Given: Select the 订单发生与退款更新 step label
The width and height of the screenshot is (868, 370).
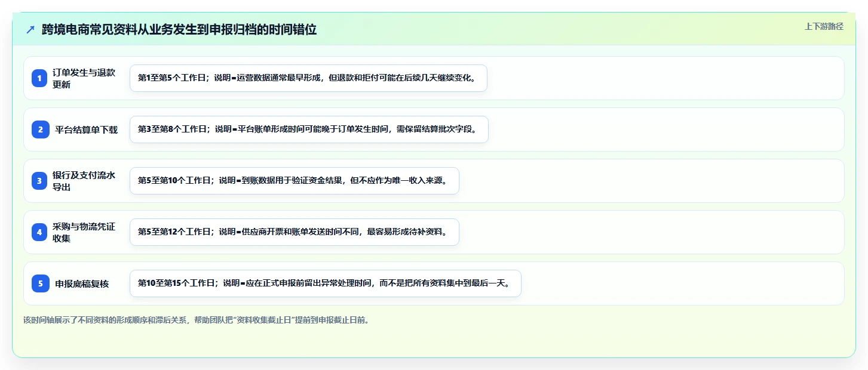Looking at the screenshot, I should 84,78.
